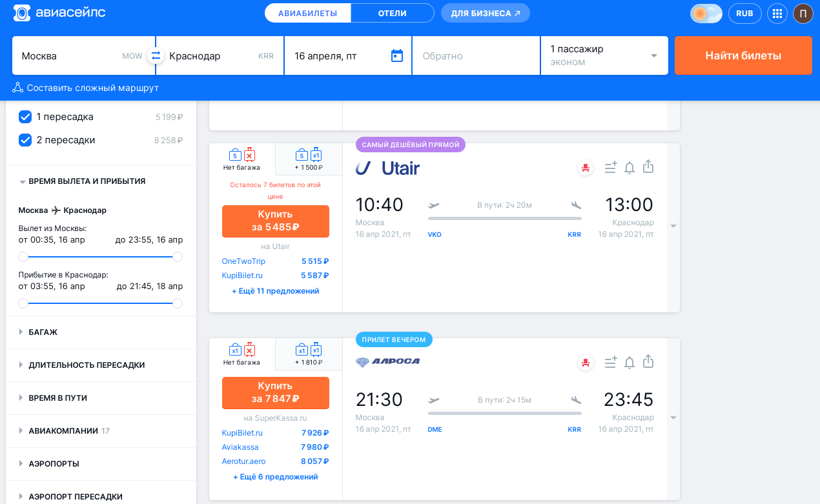This screenshot has height=504, width=820.
Task: Open RUB currency selector
Action: [x=744, y=14]
